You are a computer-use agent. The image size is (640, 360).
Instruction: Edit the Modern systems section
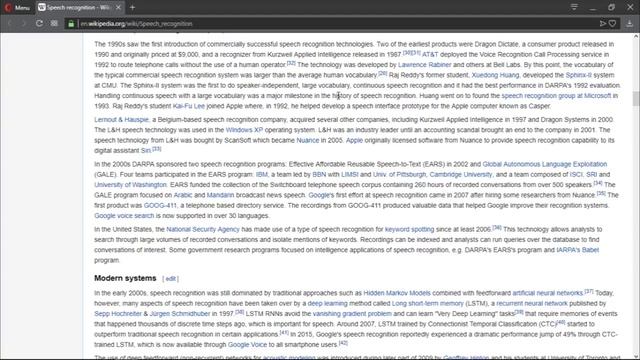[x=171, y=279]
